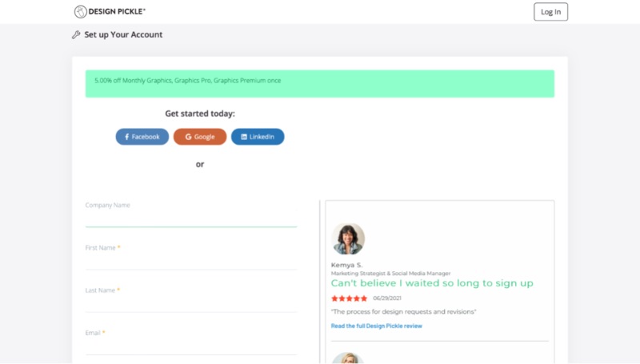Image resolution: width=640 pixels, height=364 pixels.
Task: Click the review date 06/29/2021
Action: (x=387, y=298)
